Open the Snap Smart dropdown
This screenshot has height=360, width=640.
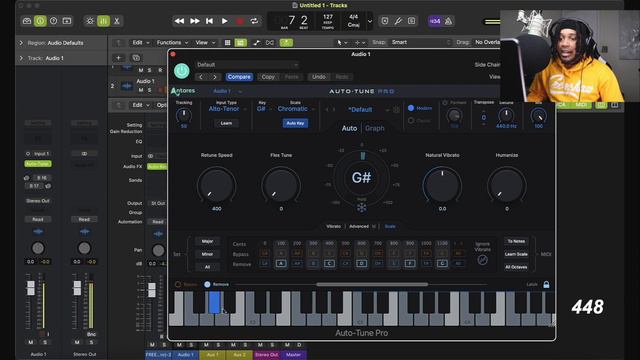pyautogui.click(x=420, y=42)
